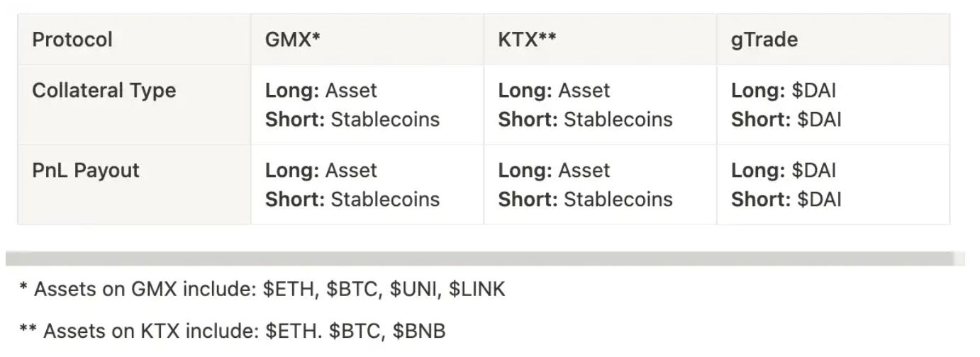Click the GMX assets footnote text

pyautogui.click(x=262, y=289)
